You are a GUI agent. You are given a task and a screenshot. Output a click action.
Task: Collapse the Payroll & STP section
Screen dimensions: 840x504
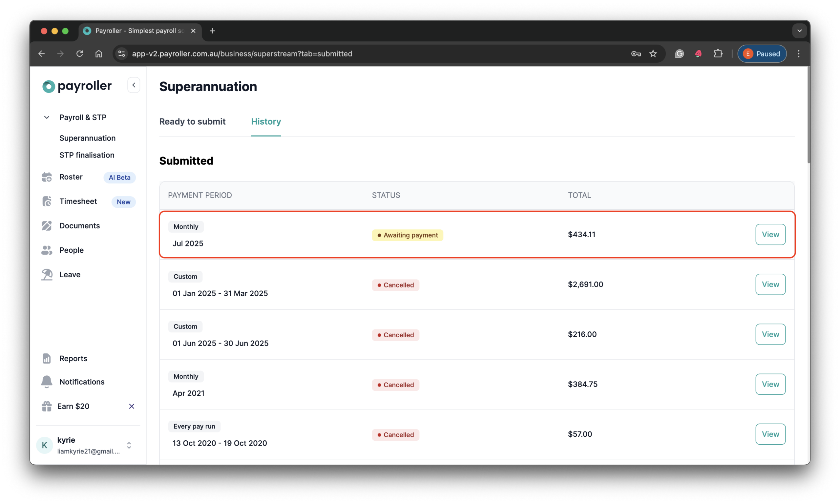coord(47,117)
